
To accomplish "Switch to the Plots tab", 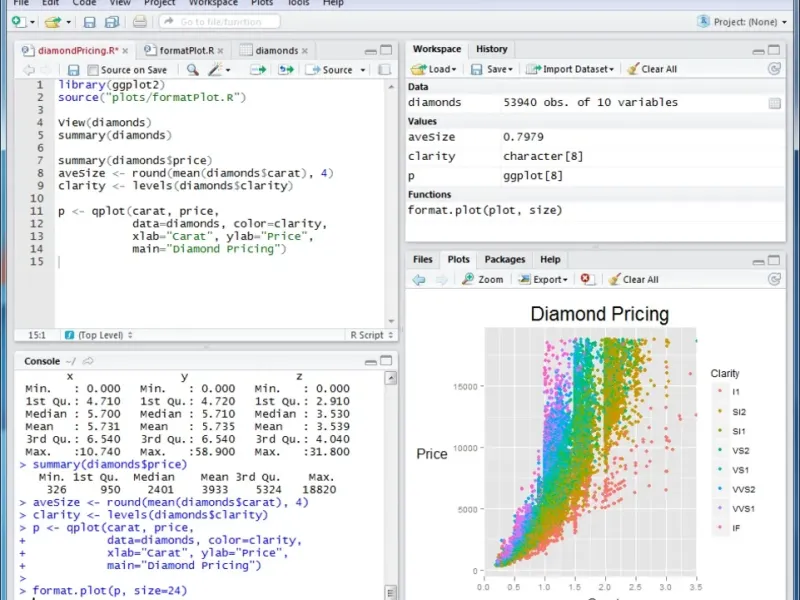I will point(458,259).
